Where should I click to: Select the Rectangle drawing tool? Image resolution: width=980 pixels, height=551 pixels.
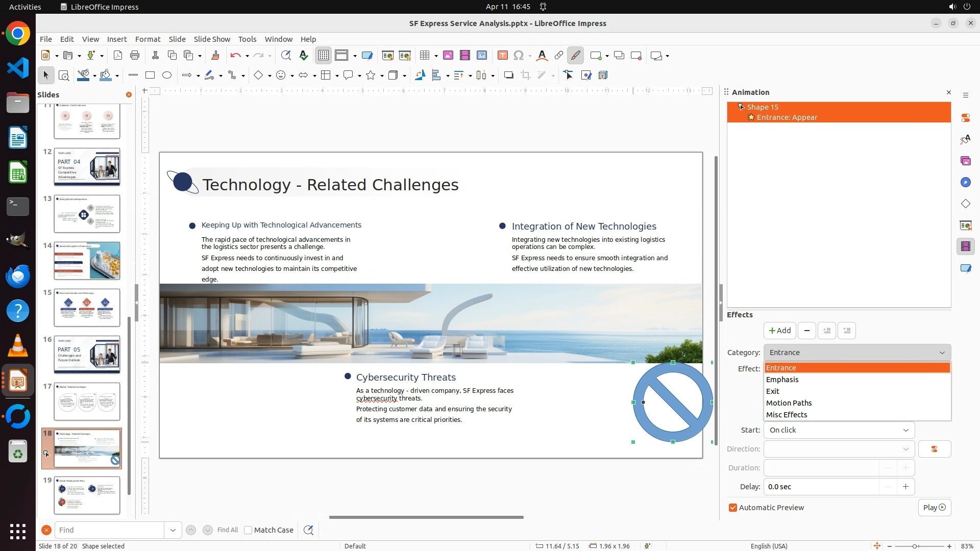point(150,76)
